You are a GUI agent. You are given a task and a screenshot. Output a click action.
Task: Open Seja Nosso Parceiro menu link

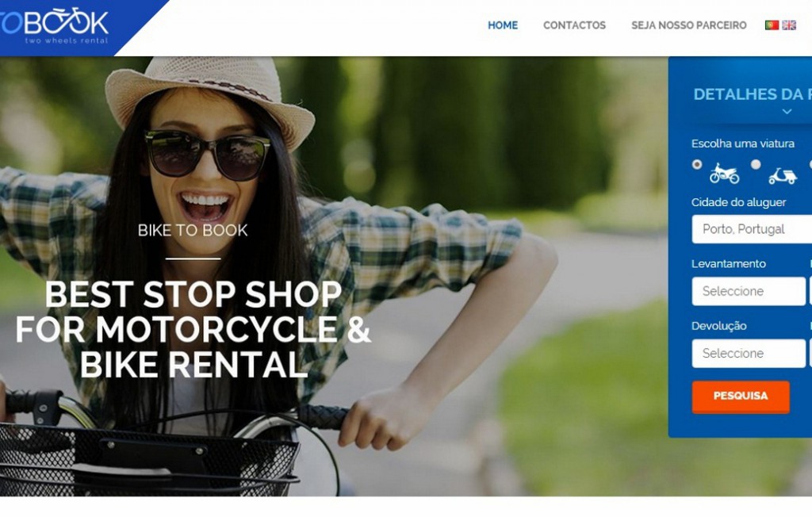click(x=689, y=25)
